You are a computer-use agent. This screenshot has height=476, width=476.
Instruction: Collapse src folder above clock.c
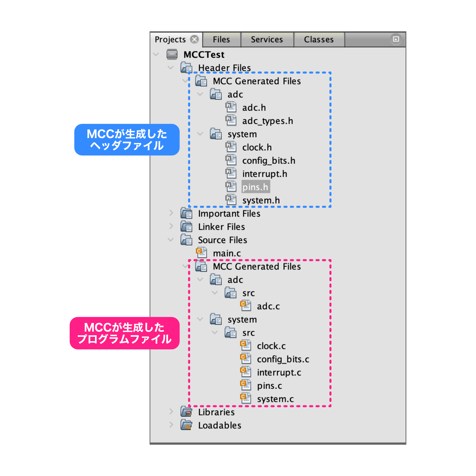(215, 332)
